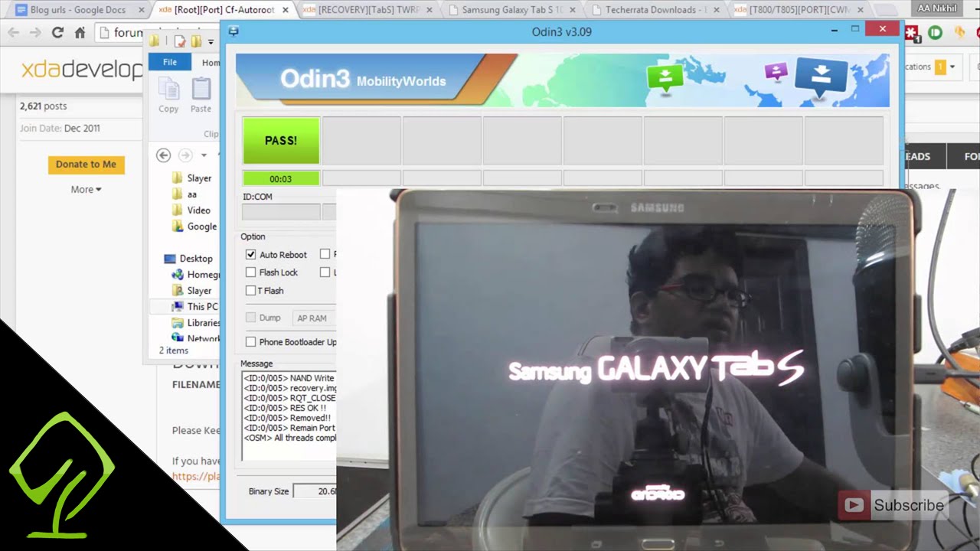The width and height of the screenshot is (980, 551).
Task: Open Libraries in Explorer's navigation pane
Action: coord(196,322)
